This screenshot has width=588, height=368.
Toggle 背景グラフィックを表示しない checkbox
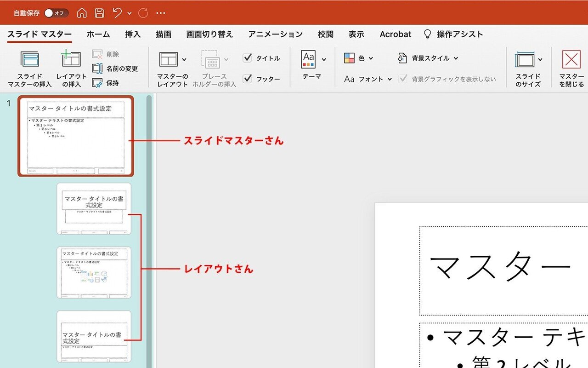403,79
